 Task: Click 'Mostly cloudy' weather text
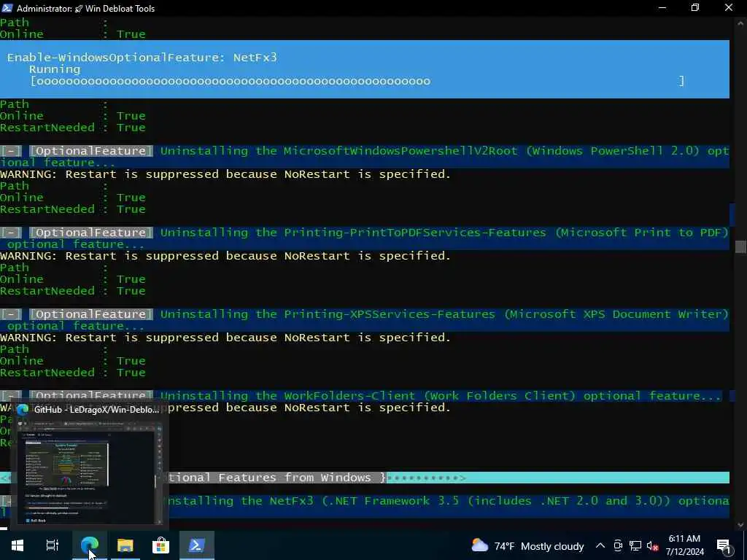[x=553, y=546]
